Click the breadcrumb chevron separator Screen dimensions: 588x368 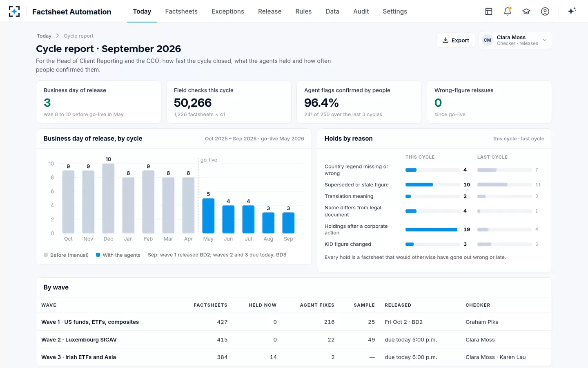pyautogui.click(x=58, y=36)
